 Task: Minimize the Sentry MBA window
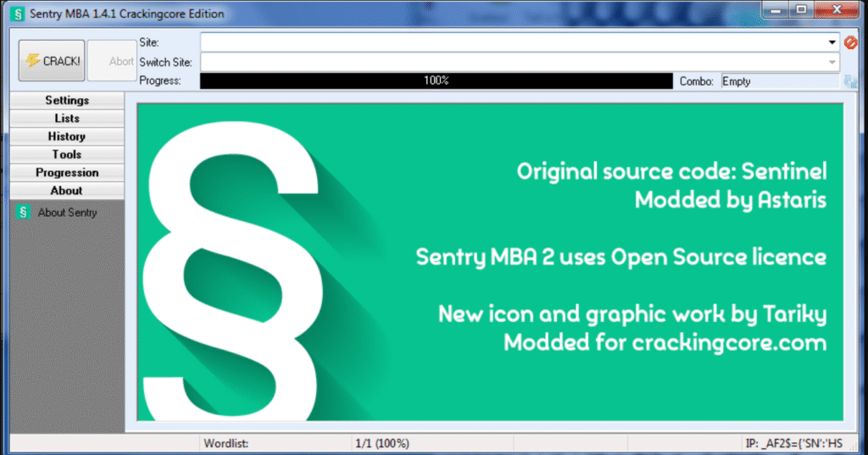776,10
